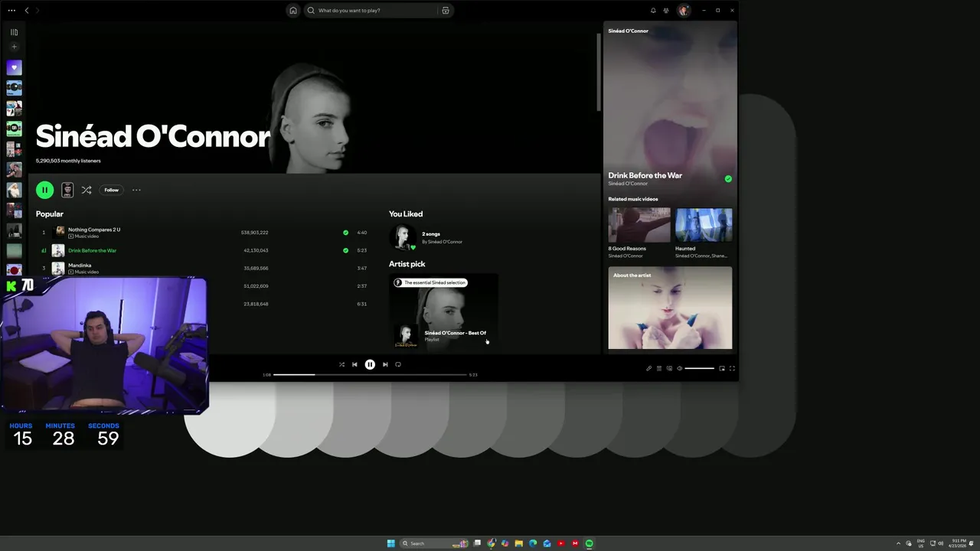The height and width of the screenshot is (551, 980).
Task: Select the track Nothing Compares 2 U
Action: 94,230
